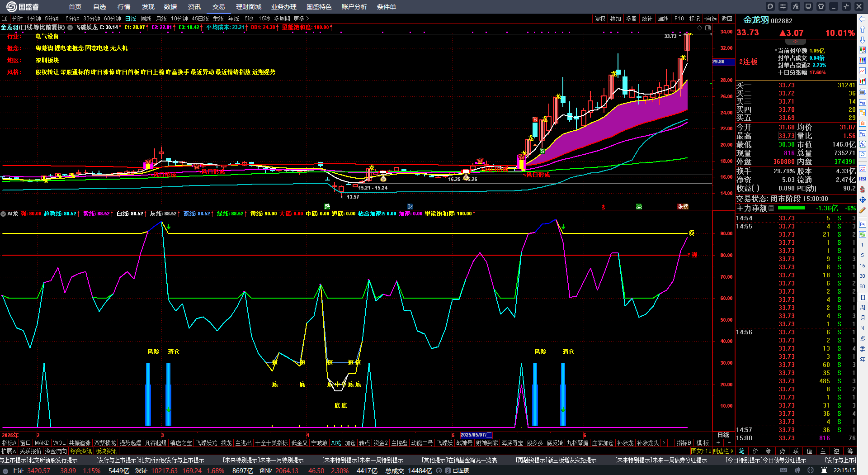Click the 返回 back button
This screenshot has width=868, height=475.
point(726,19)
